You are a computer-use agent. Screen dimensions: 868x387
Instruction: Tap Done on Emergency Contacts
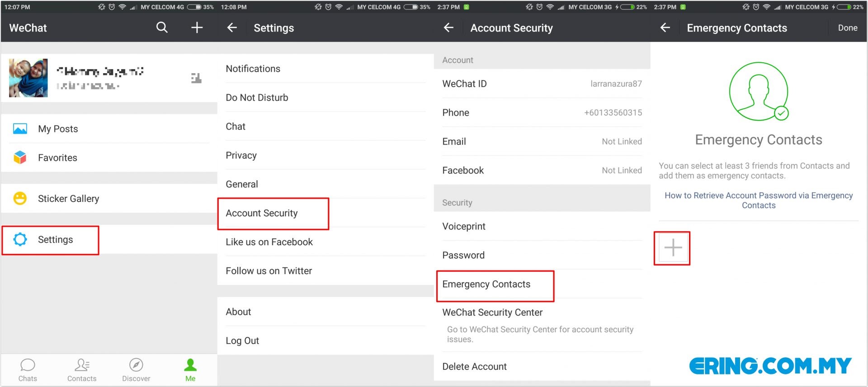point(848,28)
